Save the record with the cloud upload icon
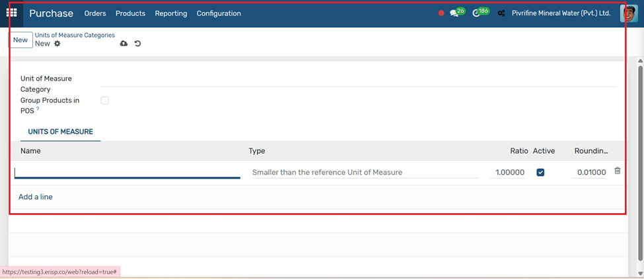 [x=124, y=44]
